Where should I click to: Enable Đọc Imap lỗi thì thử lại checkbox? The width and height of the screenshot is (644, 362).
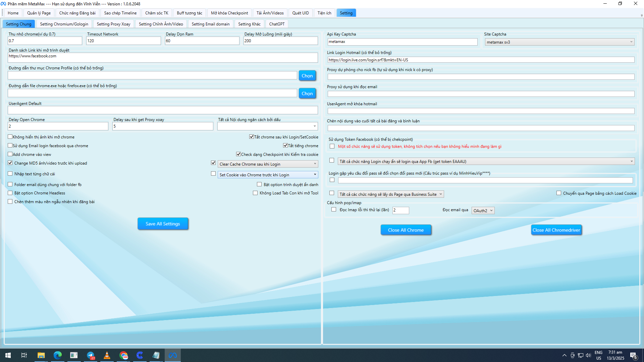point(334,209)
